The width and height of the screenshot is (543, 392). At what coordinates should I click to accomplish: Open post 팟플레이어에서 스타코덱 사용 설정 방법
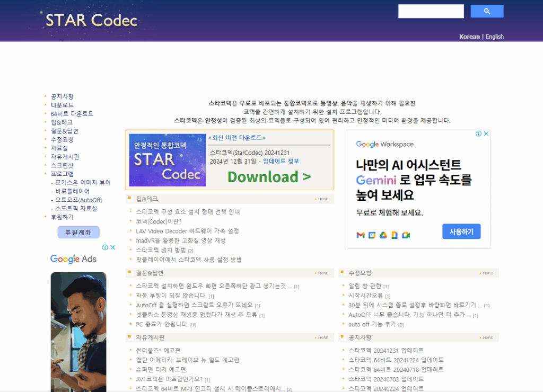[x=189, y=260]
